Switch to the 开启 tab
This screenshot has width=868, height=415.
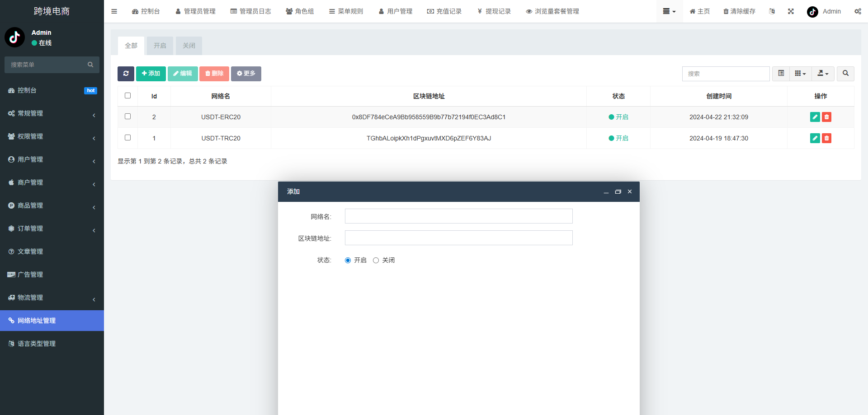point(160,46)
